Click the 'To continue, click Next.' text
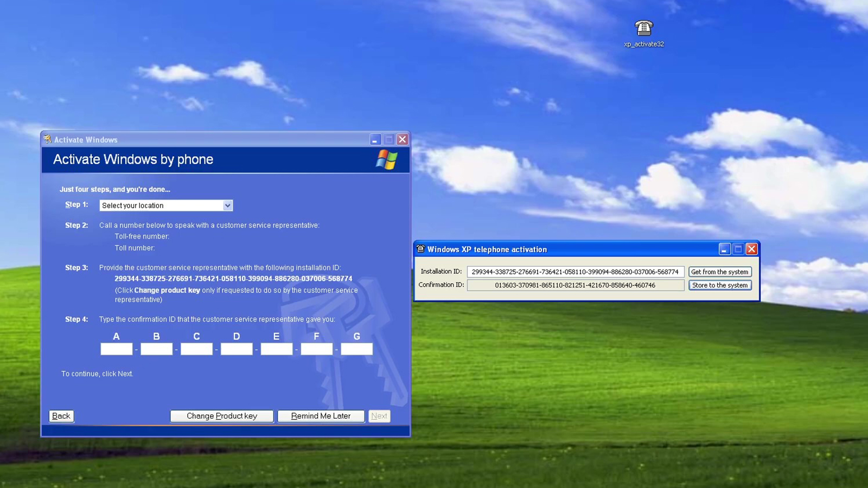868x488 pixels. (x=97, y=374)
